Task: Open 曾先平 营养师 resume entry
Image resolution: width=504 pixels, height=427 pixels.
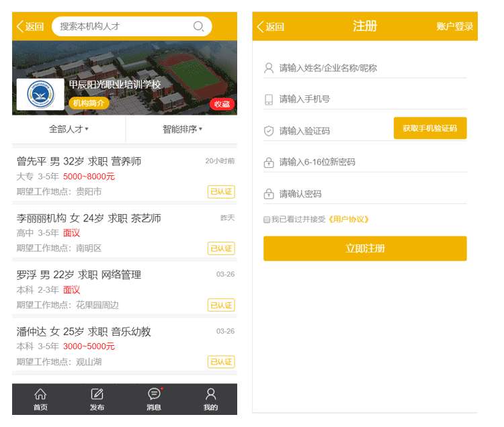Action: coord(125,176)
